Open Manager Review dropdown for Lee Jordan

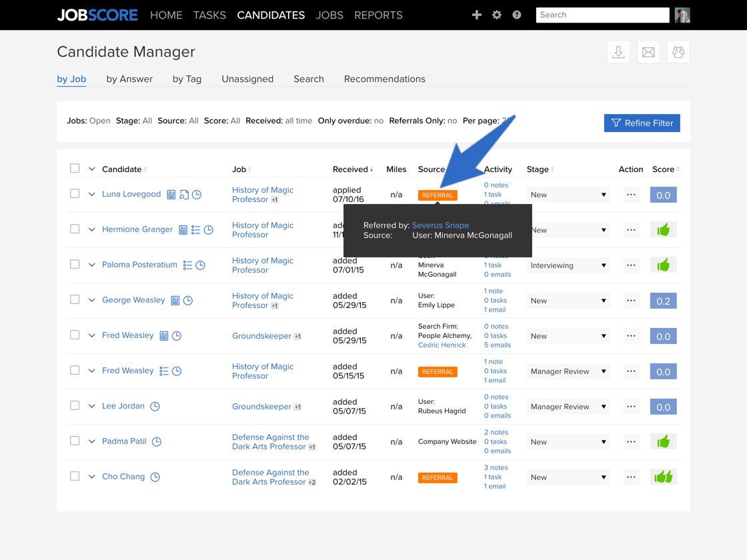(x=568, y=407)
